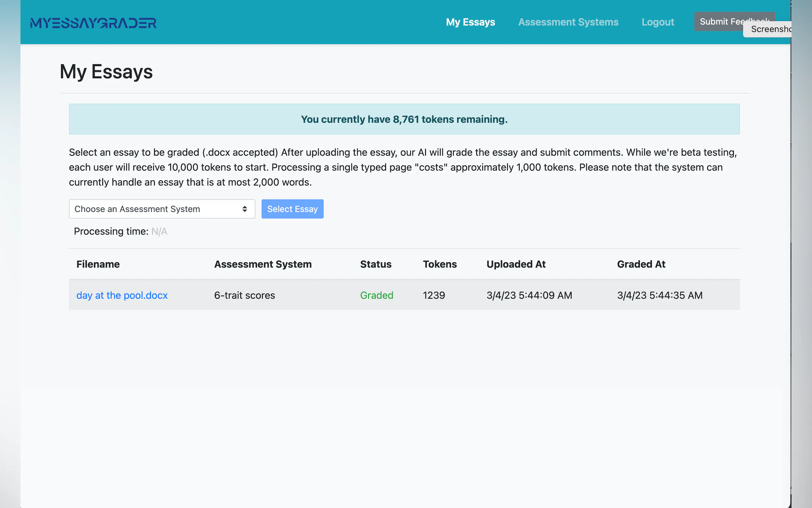Viewport: 812px width, 508px height.
Task: Click the dropdown up-down arrow icon
Action: pos(245,209)
